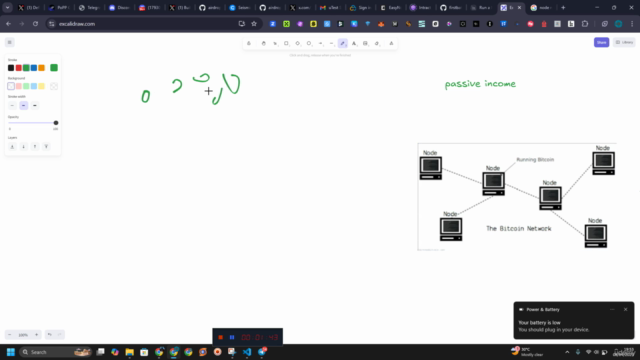Switch to the Discord browser tab

coord(119,8)
